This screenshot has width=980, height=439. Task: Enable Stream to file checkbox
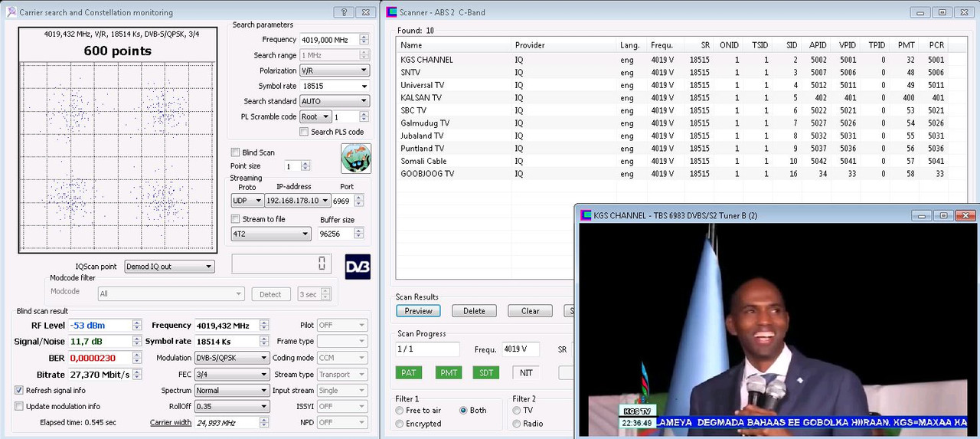236,219
